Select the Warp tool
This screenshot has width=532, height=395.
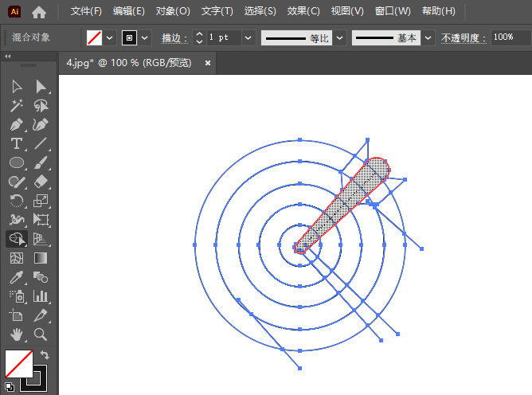click(17, 220)
